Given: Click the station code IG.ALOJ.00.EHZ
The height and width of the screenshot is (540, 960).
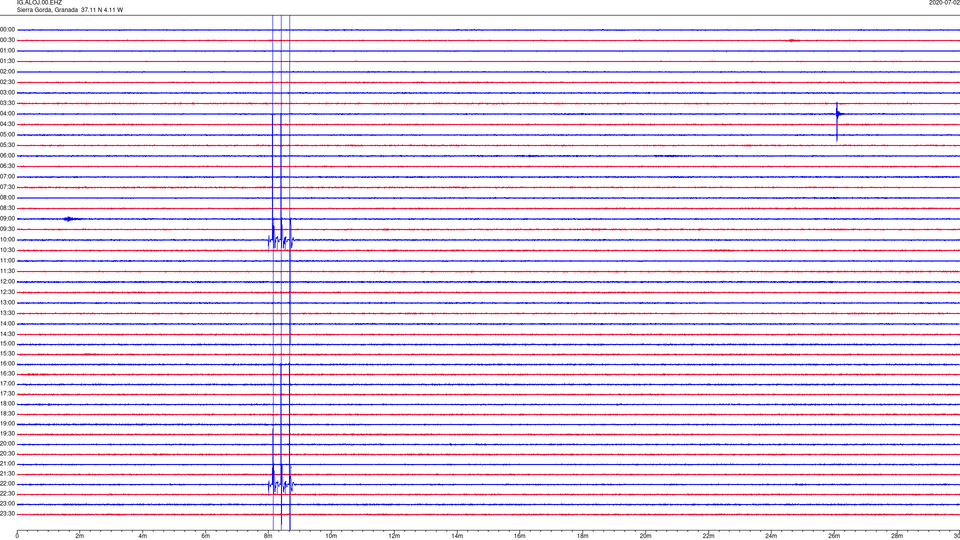Looking at the screenshot, I should [x=39, y=3].
